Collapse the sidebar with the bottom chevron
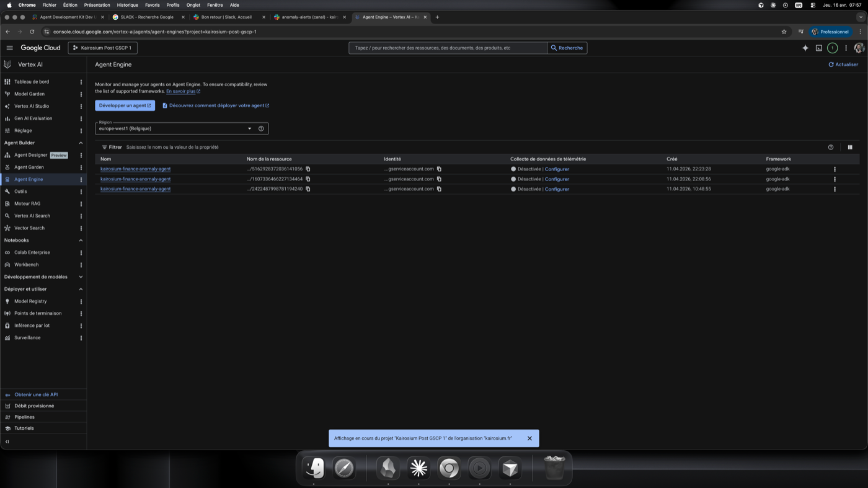The width and height of the screenshot is (868, 488). point(7,441)
